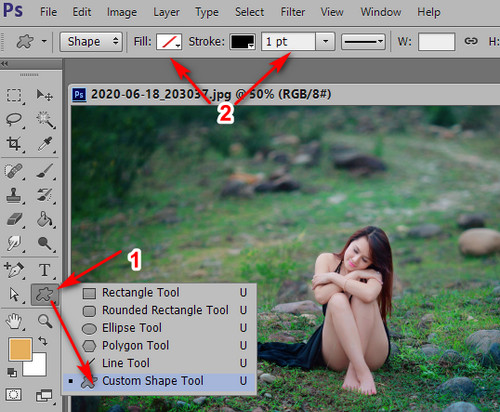The image size is (500, 412).
Task: Select the Smudge finger tool
Action: point(14,244)
